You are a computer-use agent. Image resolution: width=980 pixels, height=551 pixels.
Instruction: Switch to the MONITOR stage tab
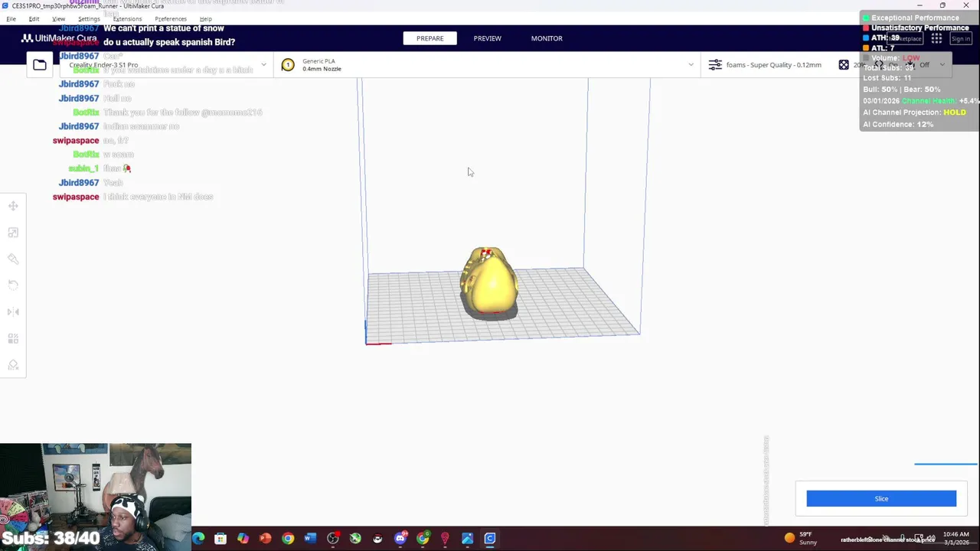(x=547, y=38)
